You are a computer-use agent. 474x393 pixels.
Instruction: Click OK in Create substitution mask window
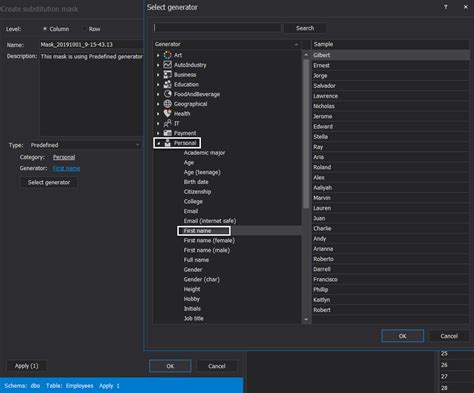coord(170,366)
